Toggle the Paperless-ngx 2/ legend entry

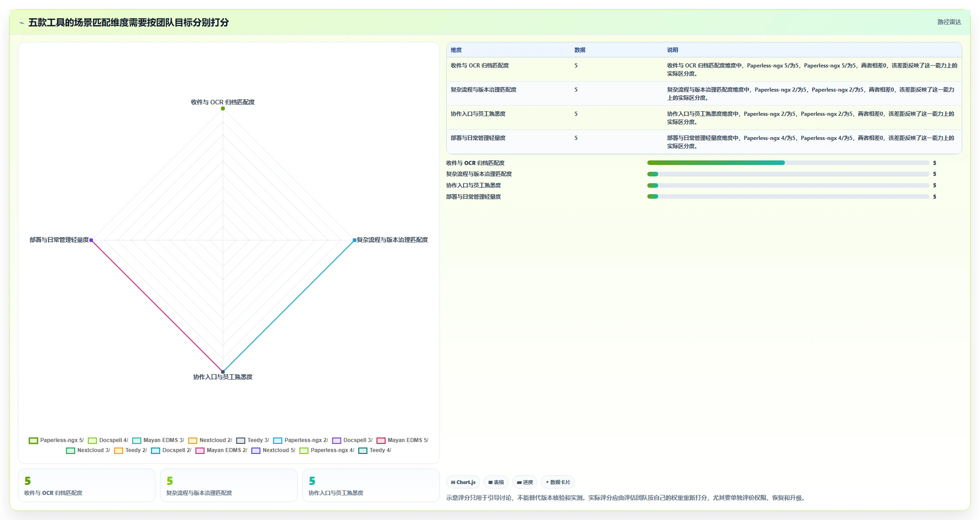(x=300, y=440)
